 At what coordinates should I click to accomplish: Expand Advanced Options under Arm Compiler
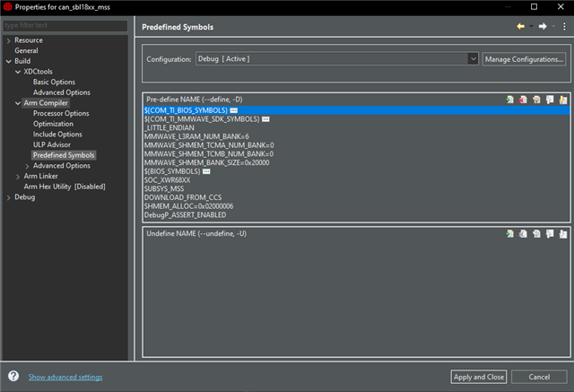(27, 166)
